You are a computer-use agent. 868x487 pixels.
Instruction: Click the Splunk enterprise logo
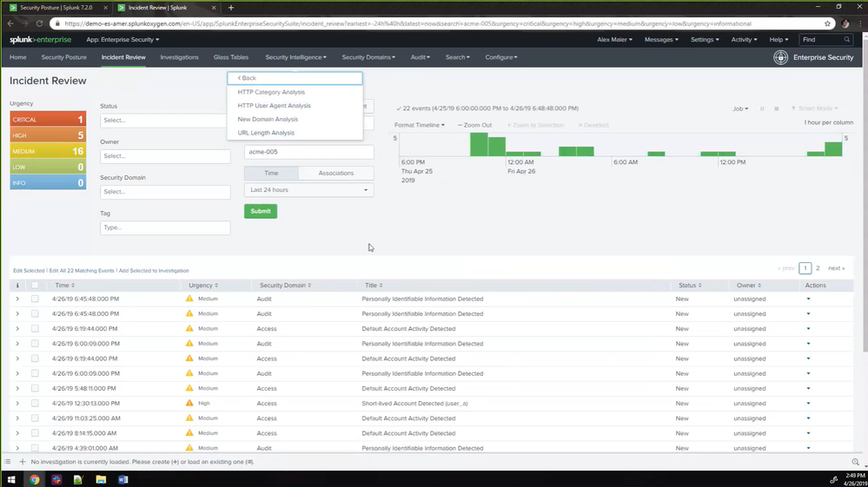(40, 40)
